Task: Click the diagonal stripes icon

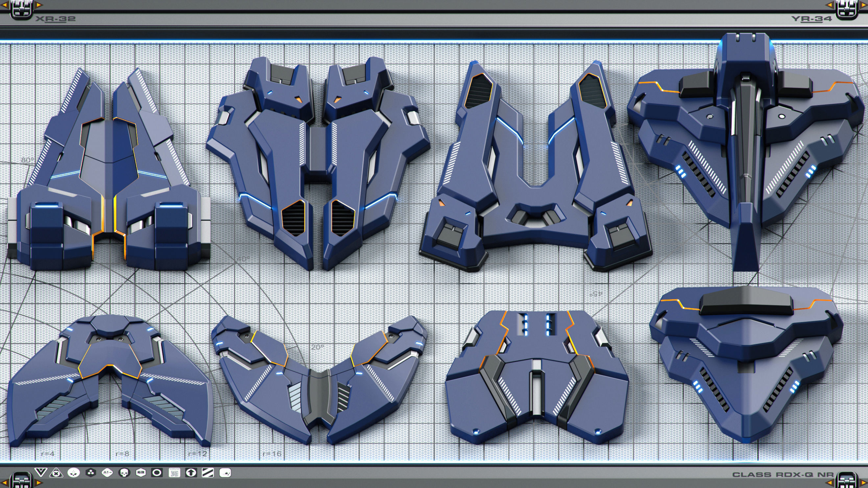Action: click(x=207, y=473)
